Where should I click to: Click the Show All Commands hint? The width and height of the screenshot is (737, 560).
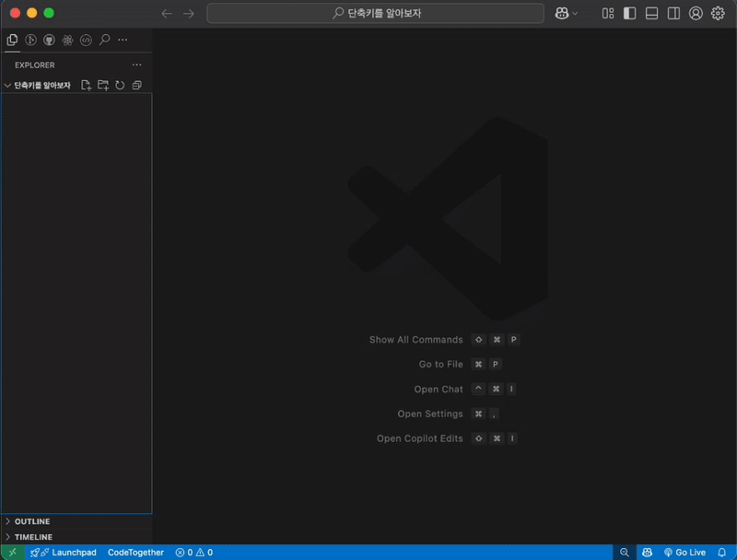point(416,340)
